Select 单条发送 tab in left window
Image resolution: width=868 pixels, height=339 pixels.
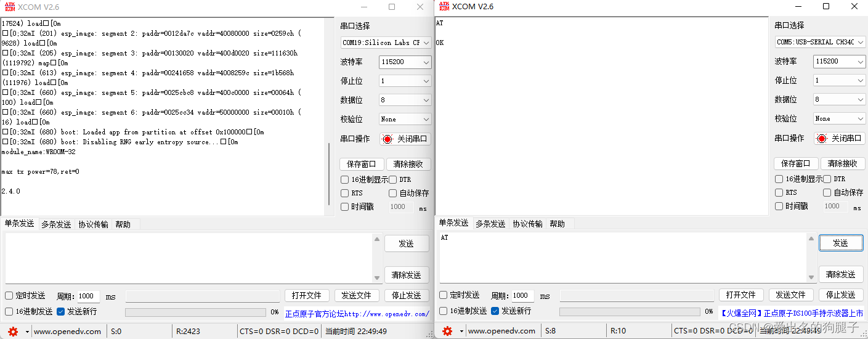(19, 224)
